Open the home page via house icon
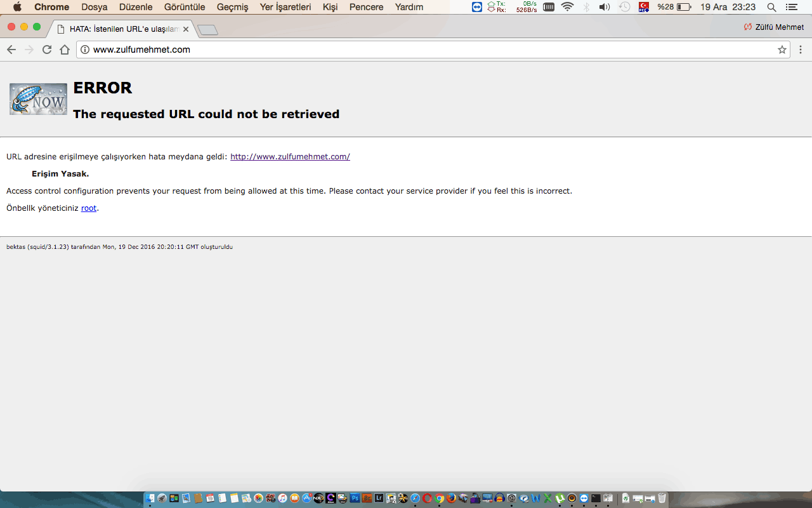Screen dimensions: 812x508 coord(65,50)
